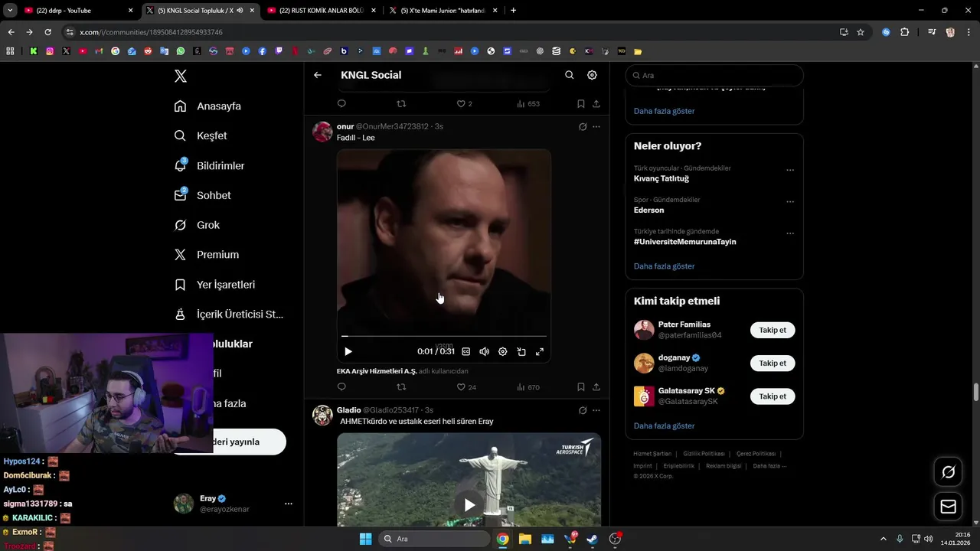This screenshot has height=551, width=980.
Task: Open Kıvanç Tatlıtuğ trend
Action: (x=661, y=178)
